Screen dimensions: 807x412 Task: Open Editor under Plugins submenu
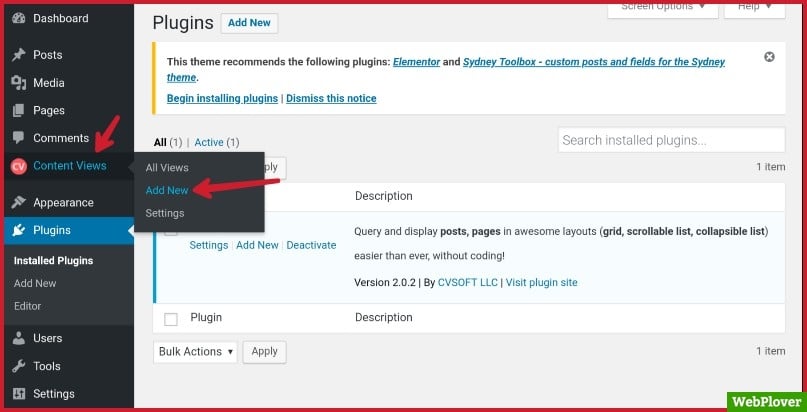pos(27,306)
